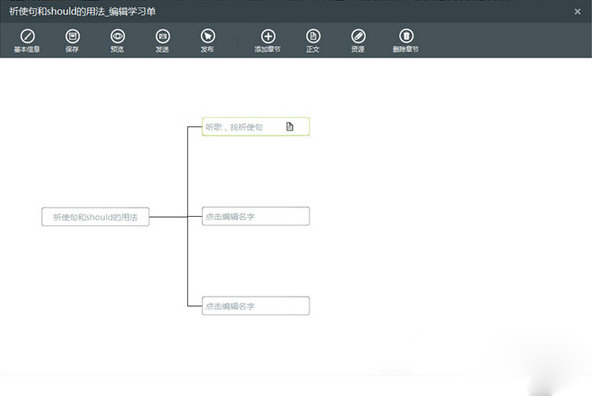This screenshot has height=396, width=592.
Task: Click document icon inside 听歌，找祈使句 node
Action: tap(290, 126)
